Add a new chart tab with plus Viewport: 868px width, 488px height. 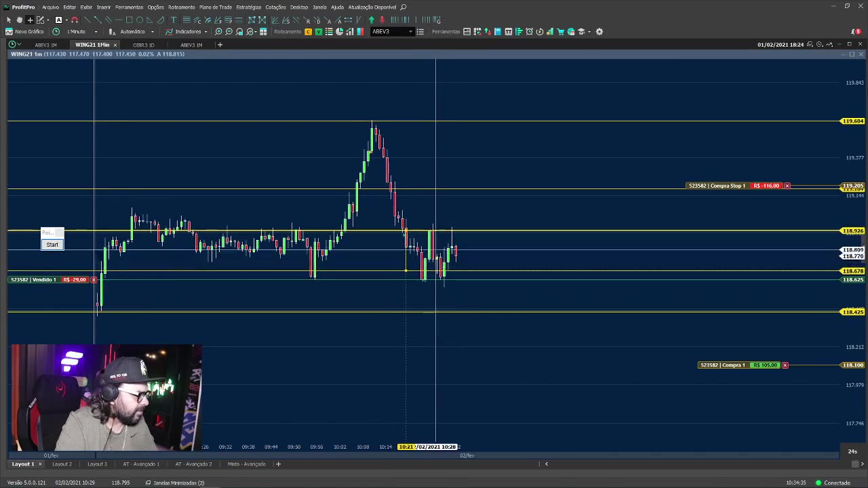[219, 45]
